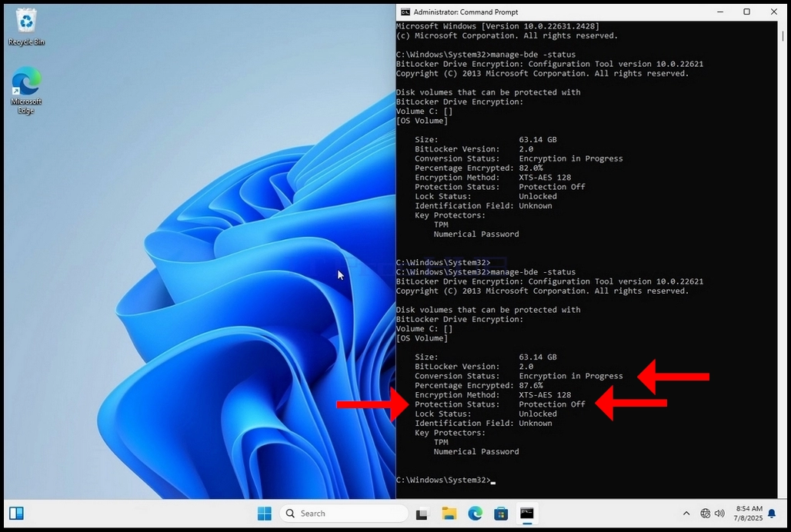Maximize the Command Prompt window

point(746,12)
